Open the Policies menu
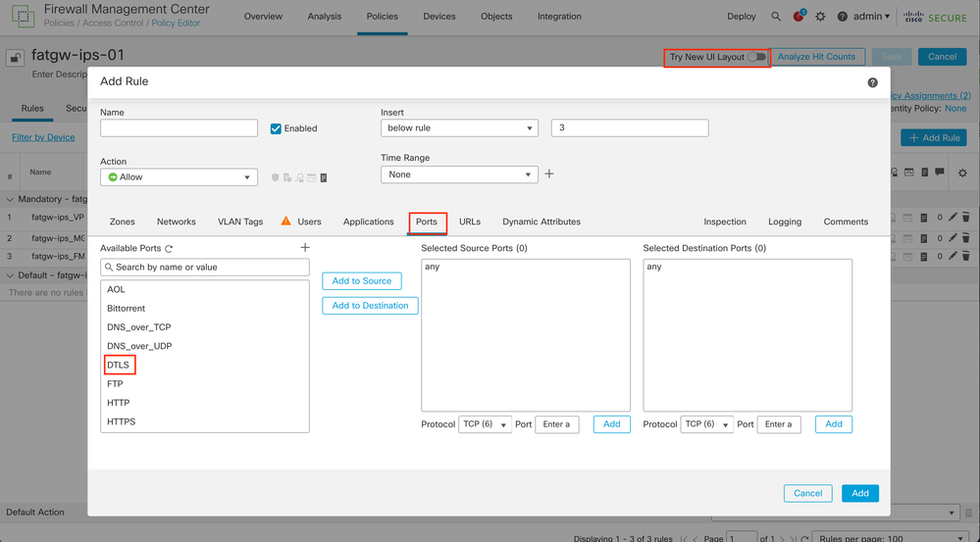Image resolution: width=980 pixels, height=542 pixels. [382, 17]
